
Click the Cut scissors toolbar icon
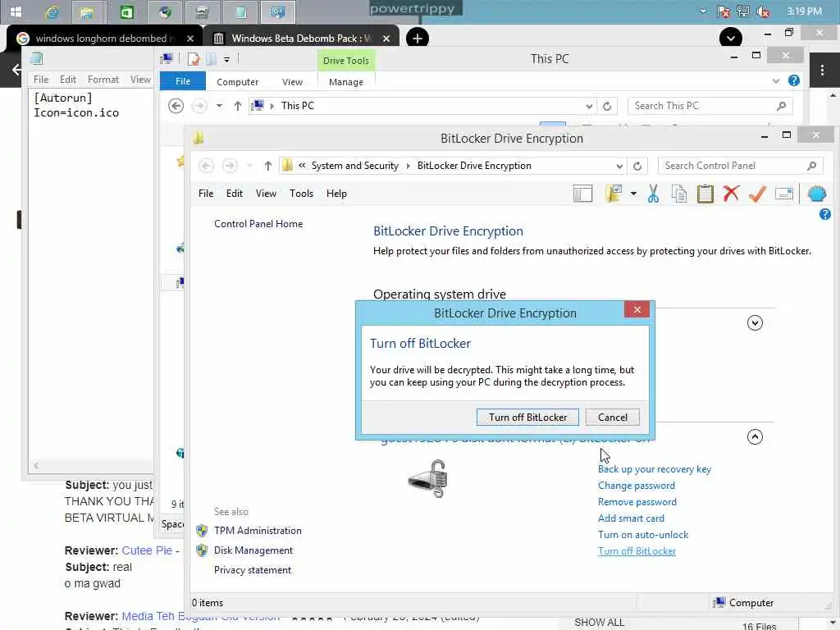653,194
